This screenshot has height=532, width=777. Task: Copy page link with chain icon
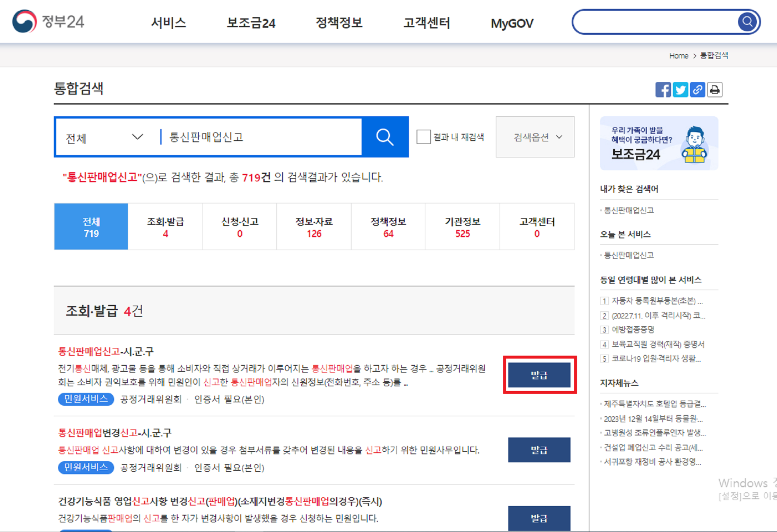click(697, 90)
